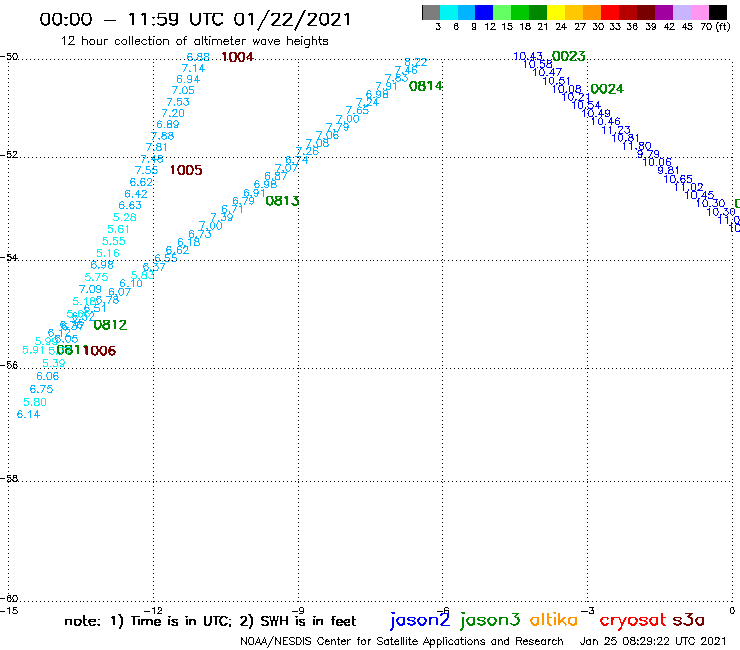Select wave height value 5.39
Screen dimensions: 740x650
(x=54, y=363)
